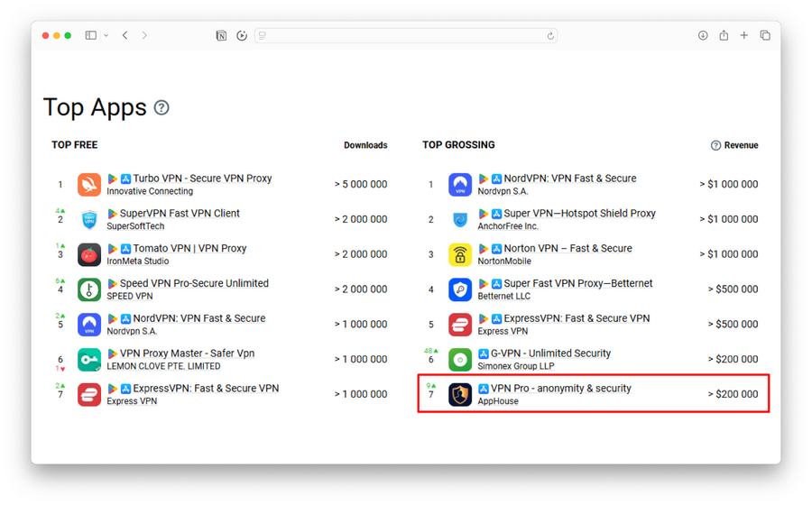Click Tomato VPN app icon
The image size is (812, 505).
[89, 254]
